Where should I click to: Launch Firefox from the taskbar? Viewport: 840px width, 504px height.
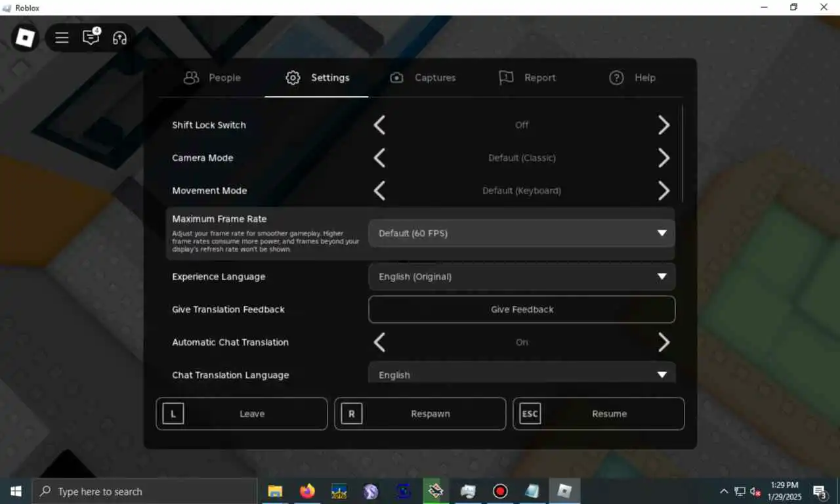306,491
